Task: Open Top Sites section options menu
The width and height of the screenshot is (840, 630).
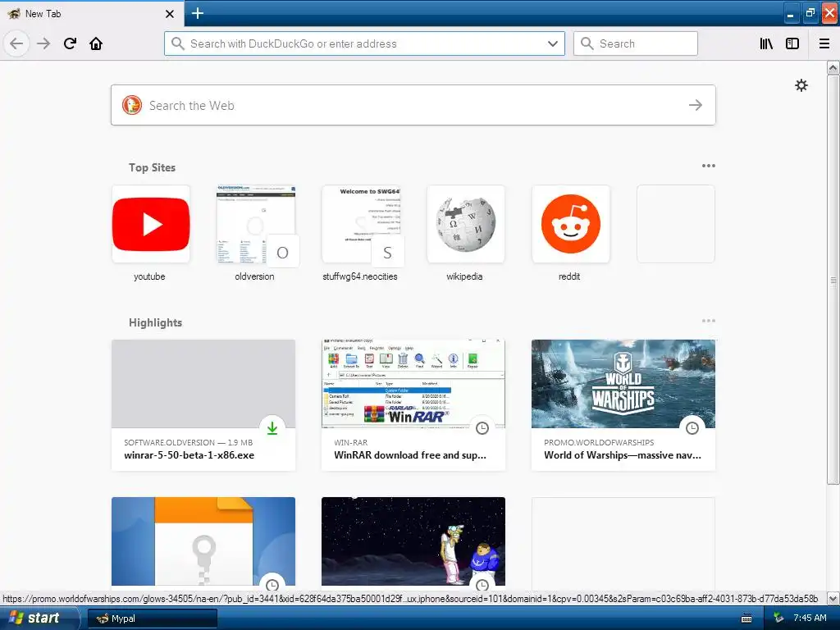Action: [708, 166]
